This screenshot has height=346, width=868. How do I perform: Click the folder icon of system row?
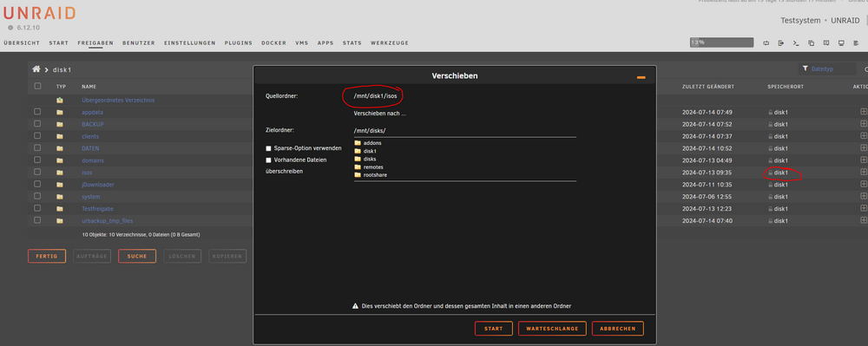tap(59, 196)
